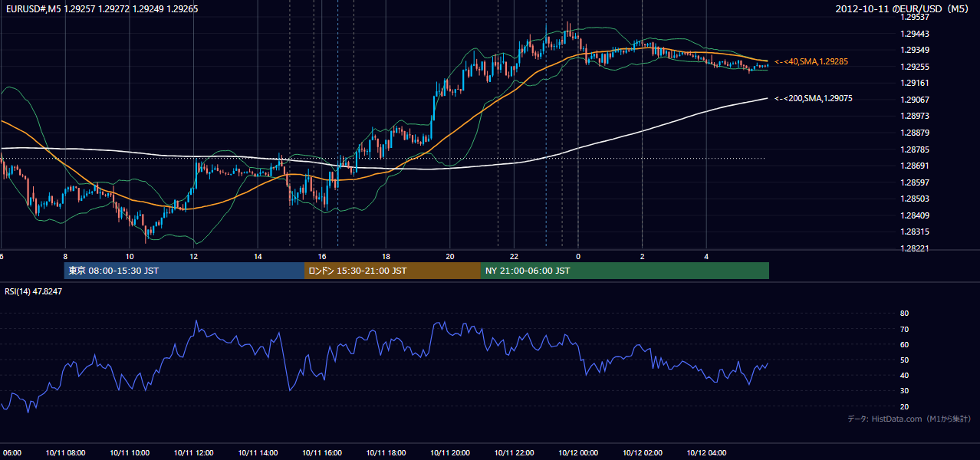Click the 06:00 label on bottom time axis
980x460 pixels.
[11, 453]
